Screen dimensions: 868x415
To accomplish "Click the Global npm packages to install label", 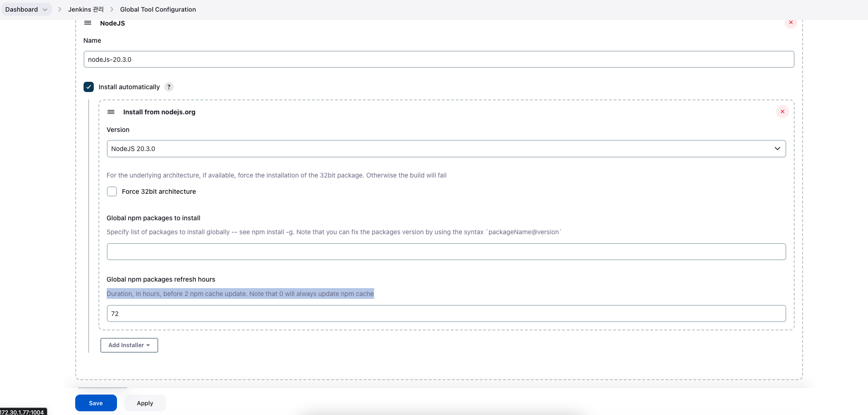I will 154,218.
